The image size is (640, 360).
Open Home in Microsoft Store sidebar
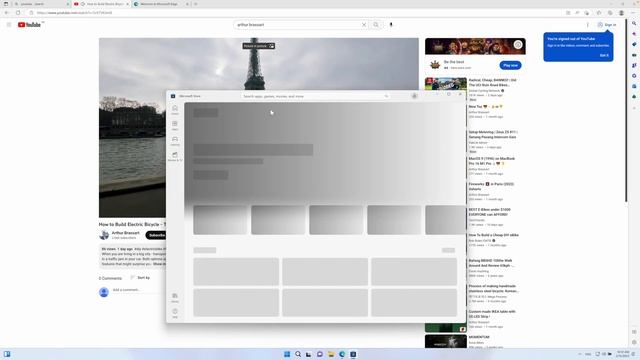tap(175, 110)
